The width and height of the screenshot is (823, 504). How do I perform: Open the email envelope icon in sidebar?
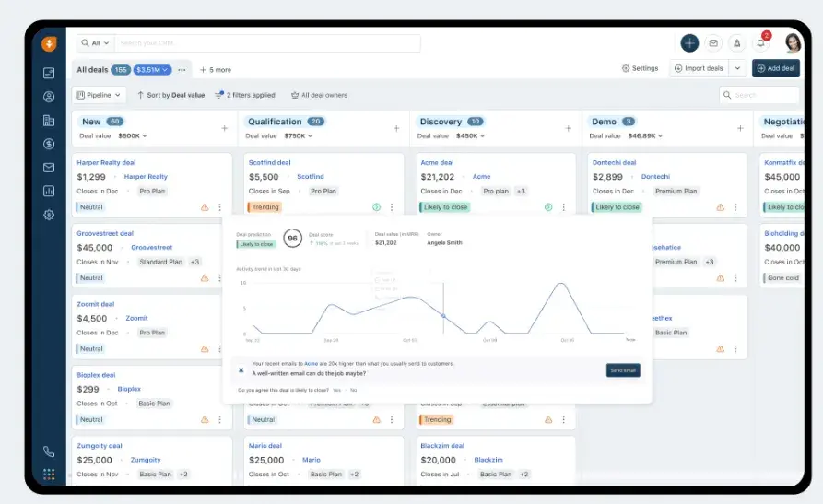click(49, 168)
